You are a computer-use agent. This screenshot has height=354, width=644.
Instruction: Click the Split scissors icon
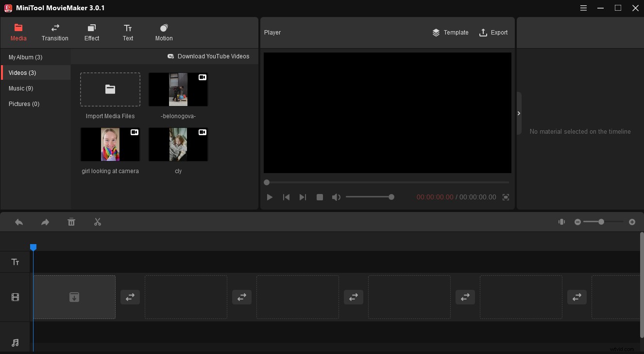click(97, 222)
